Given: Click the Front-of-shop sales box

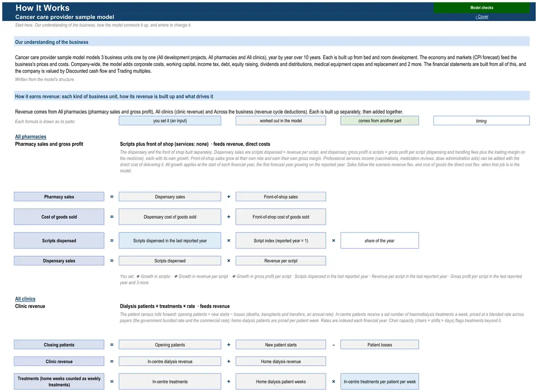Looking at the screenshot, I should 281,197.
